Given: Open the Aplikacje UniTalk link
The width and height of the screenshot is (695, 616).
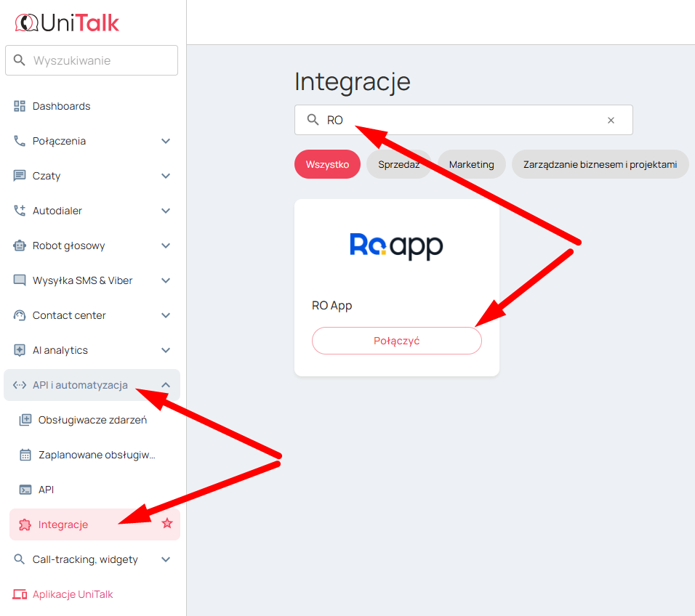Looking at the screenshot, I should (x=73, y=594).
